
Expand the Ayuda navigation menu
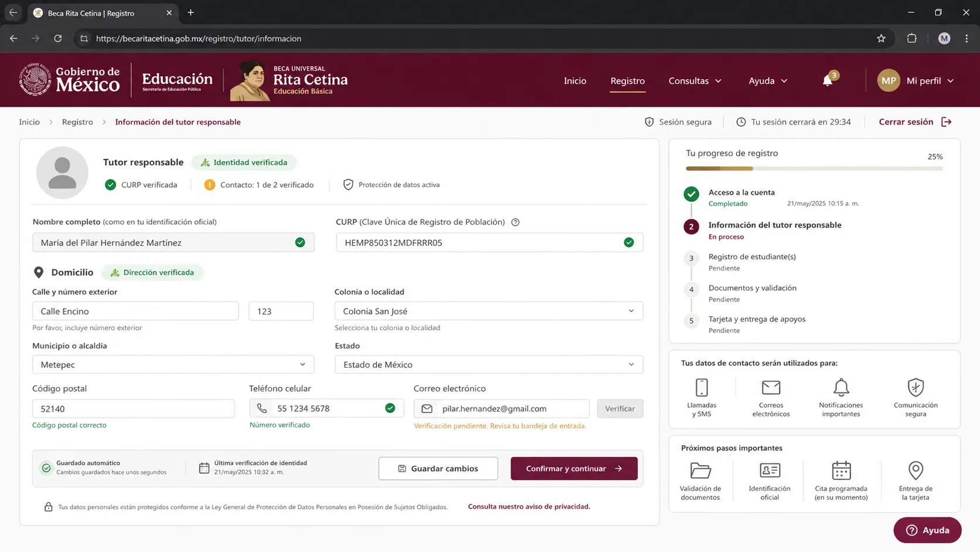[768, 81]
